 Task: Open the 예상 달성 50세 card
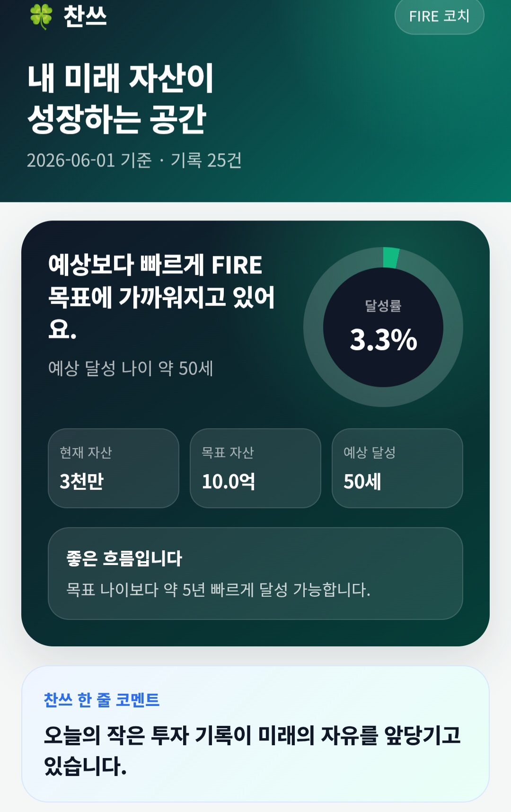pyautogui.click(x=397, y=468)
